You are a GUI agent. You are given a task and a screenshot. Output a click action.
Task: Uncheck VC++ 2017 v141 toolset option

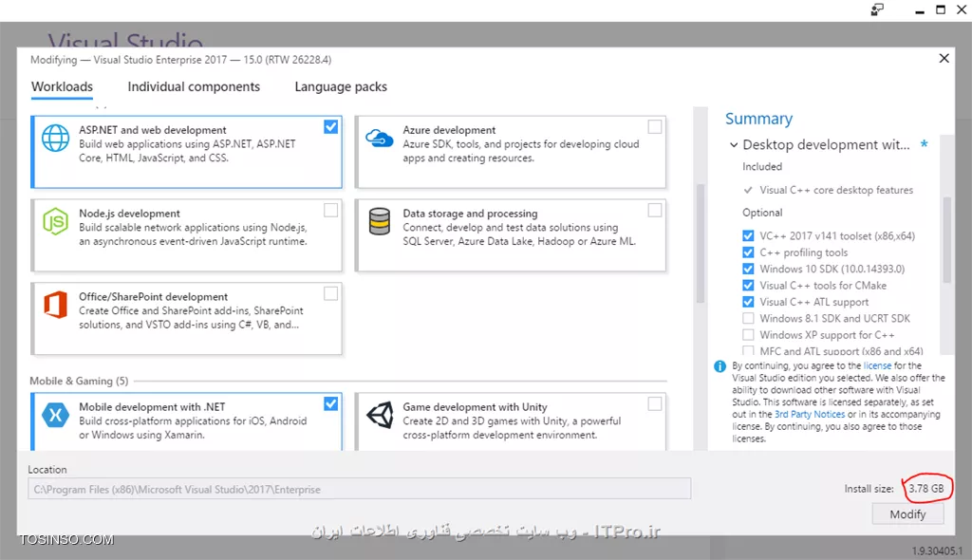[x=748, y=235]
